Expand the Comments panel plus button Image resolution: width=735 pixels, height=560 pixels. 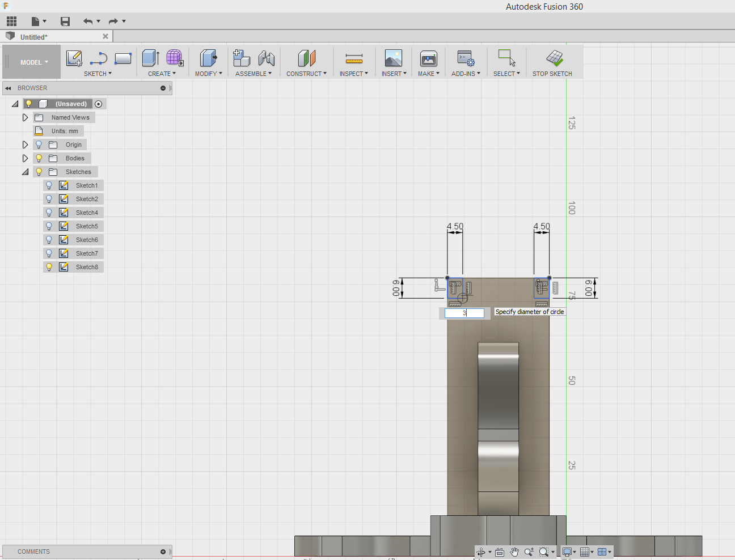(x=163, y=551)
